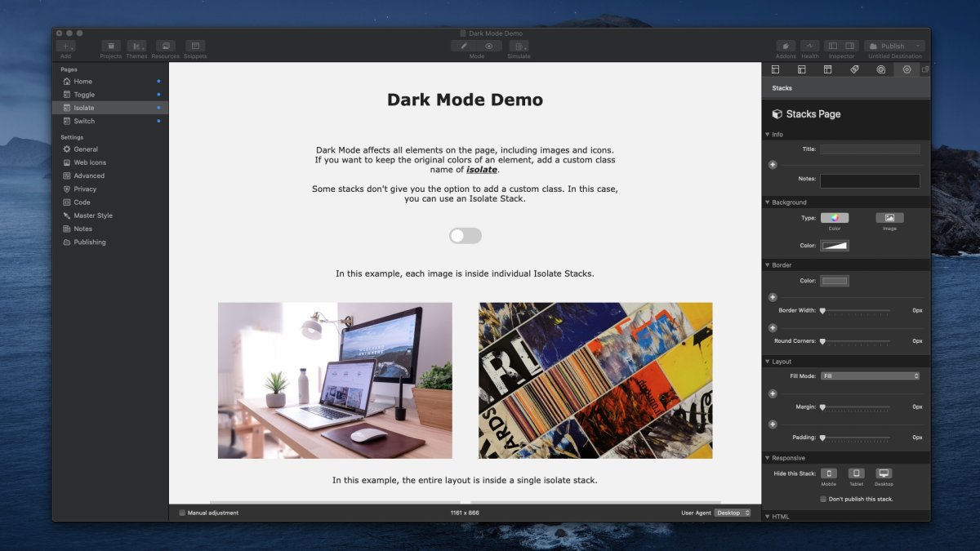
Task: Hide stack on Mobile devices
Action: tap(828, 473)
